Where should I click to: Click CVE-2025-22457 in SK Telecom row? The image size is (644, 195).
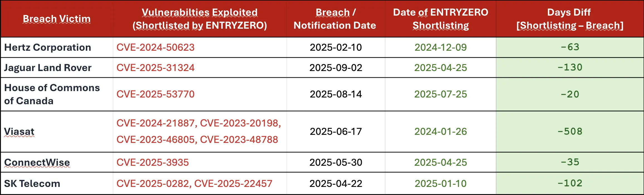point(233,184)
